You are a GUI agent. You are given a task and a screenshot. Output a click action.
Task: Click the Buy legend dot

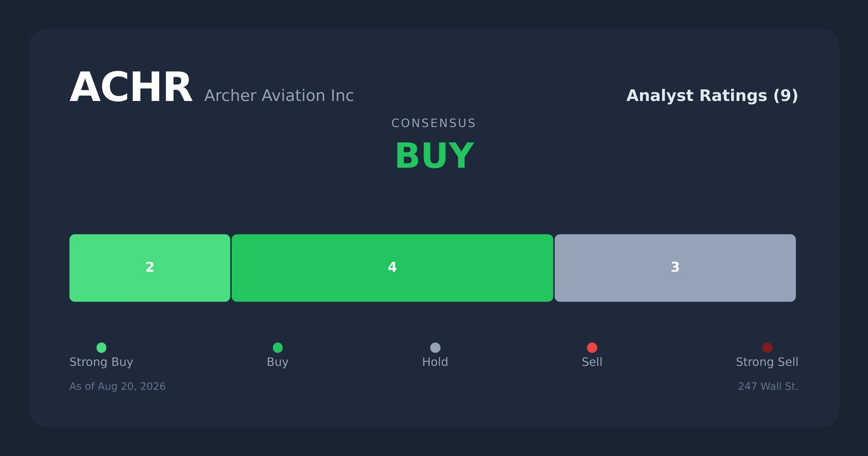pos(278,347)
